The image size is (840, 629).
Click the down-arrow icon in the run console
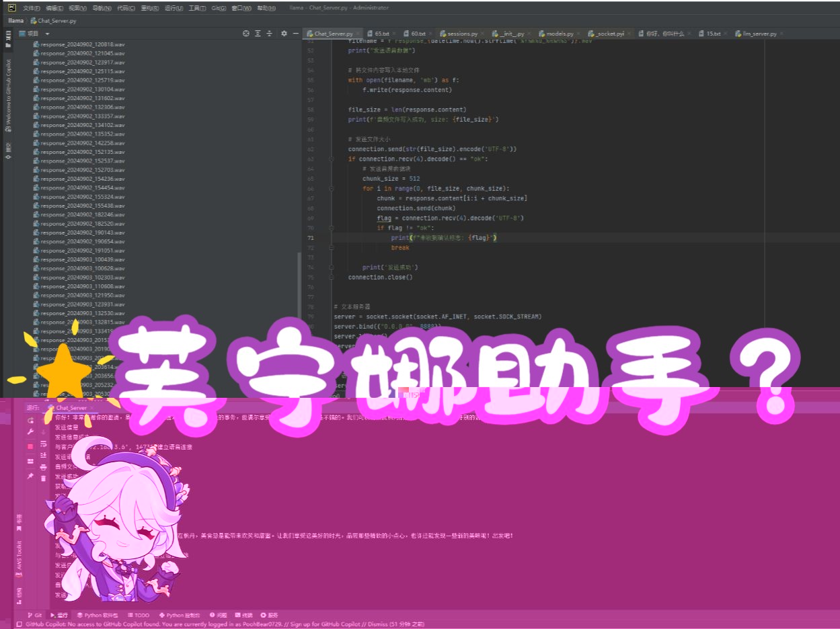click(44, 431)
